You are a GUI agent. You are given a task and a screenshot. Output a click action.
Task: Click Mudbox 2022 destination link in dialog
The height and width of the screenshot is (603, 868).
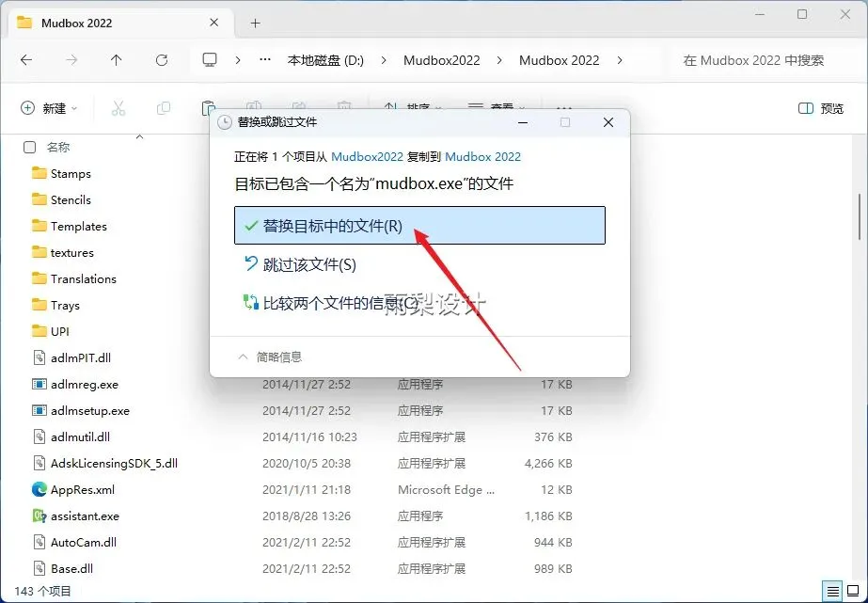[482, 157]
